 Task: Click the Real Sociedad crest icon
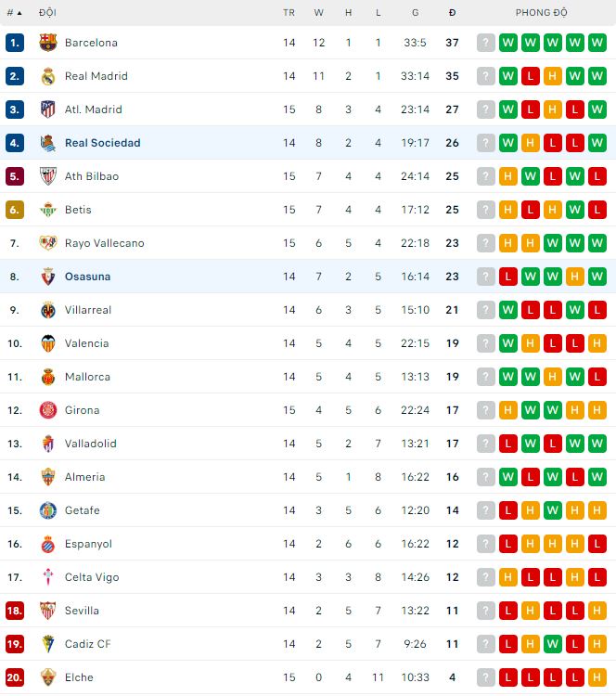48,143
